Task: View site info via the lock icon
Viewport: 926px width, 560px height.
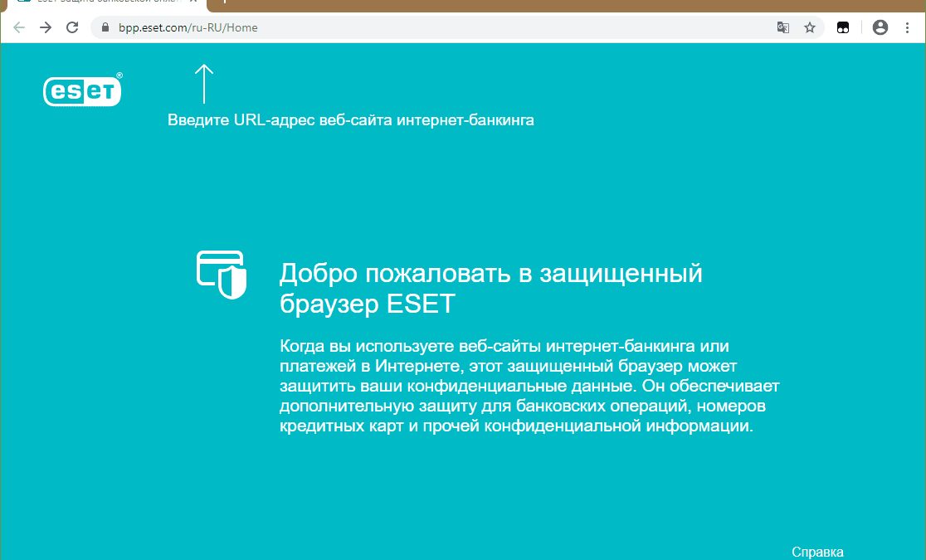Action: pyautogui.click(x=105, y=27)
